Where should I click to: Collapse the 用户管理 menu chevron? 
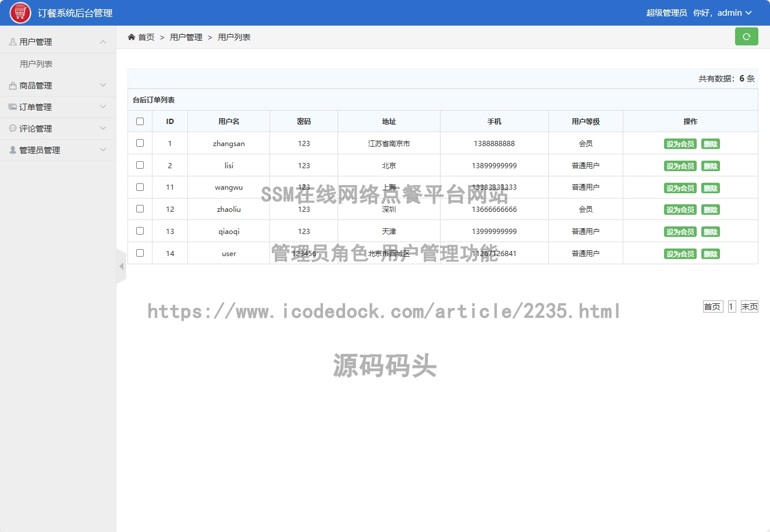[x=103, y=42]
